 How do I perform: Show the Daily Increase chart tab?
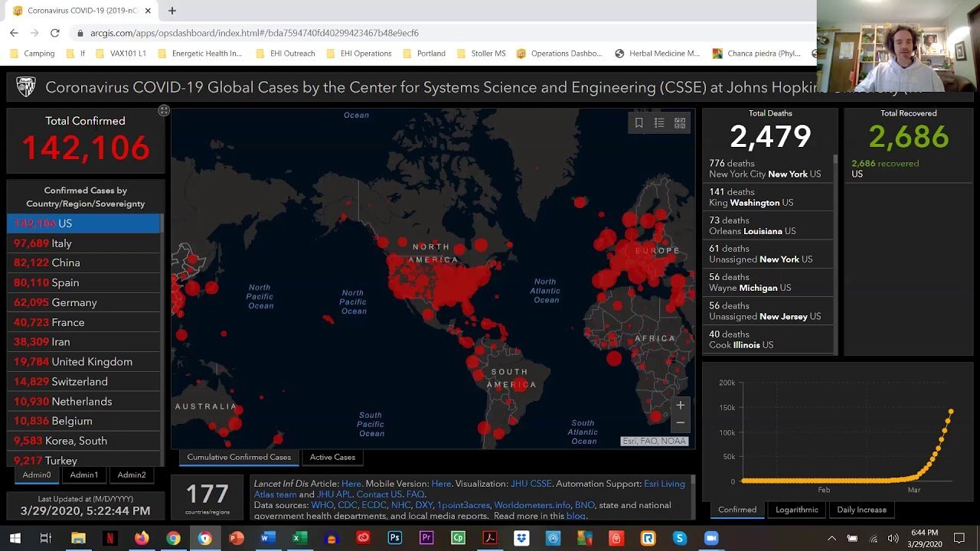pyautogui.click(x=861, y=510)
